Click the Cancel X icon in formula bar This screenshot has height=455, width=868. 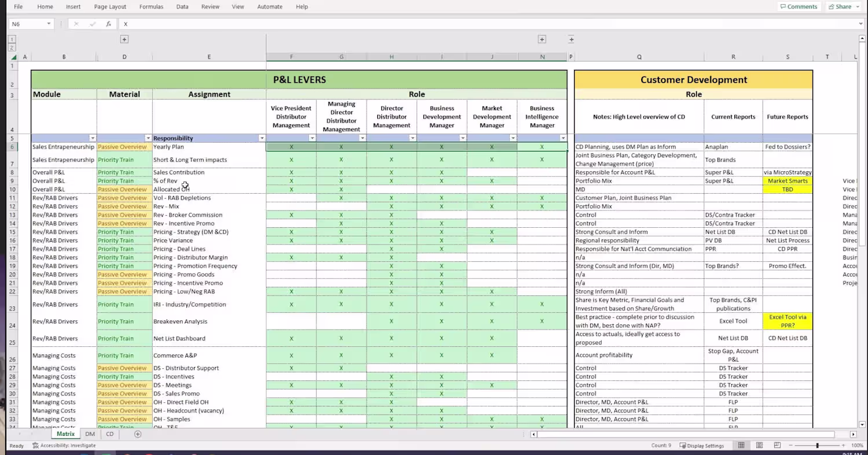click(76, 24)
